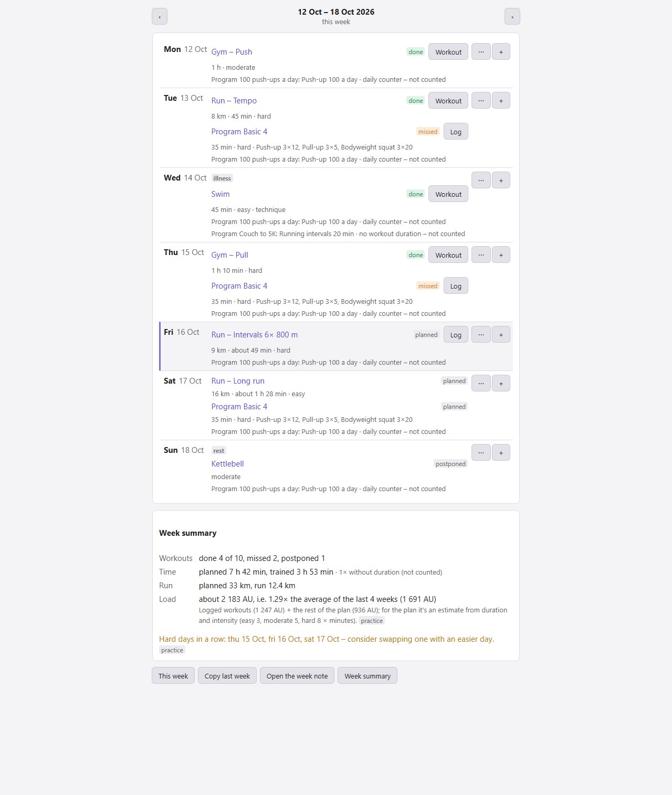The image size is (672, 795).
Task: Add a workout on Tuesday with plus
Action: point(501,100)
